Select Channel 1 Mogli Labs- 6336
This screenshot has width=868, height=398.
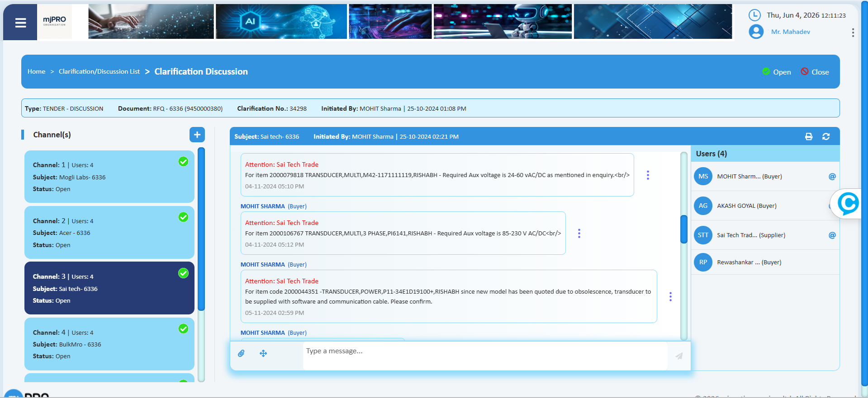pos(109,177)
